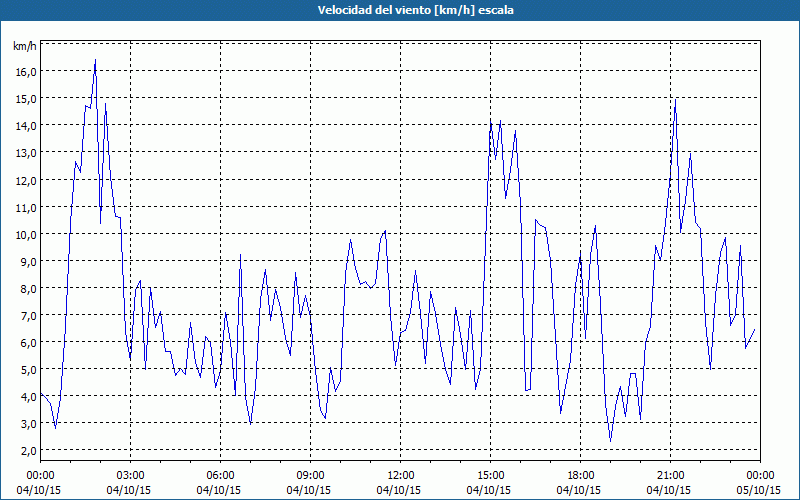
Task: Click the 03:00 time label on the x-axis
Action: 131,476
